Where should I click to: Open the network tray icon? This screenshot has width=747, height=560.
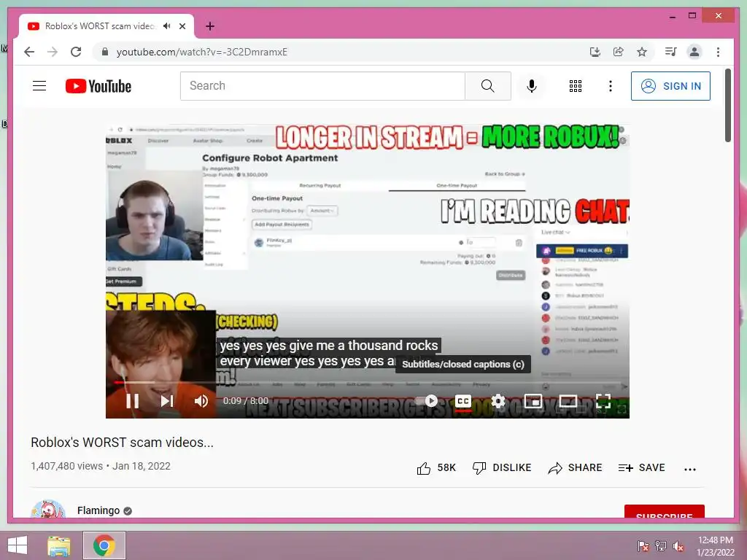point(661,545)
